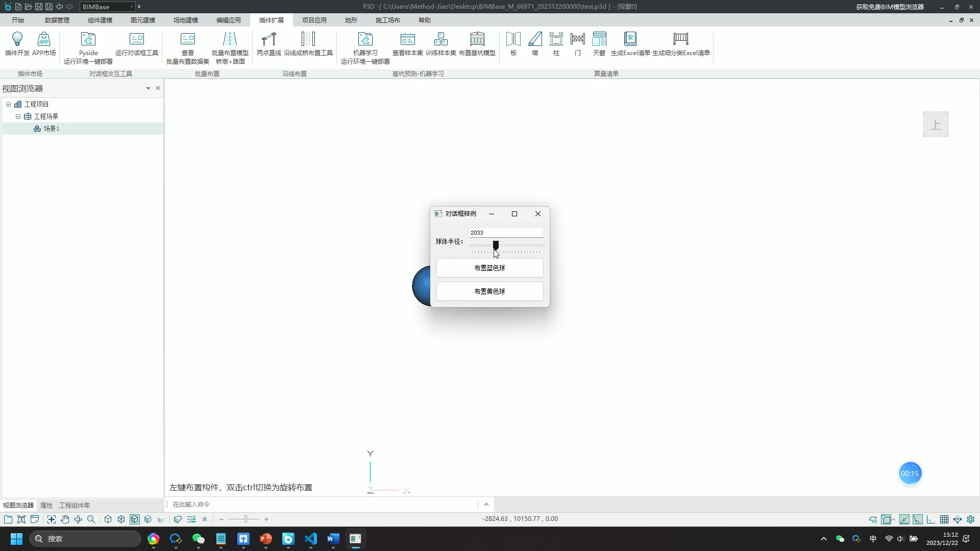This screenshot has height=551, width=980.
Task: Activate the pan hand tool in bottom toolbar
Action: (65, 519)
